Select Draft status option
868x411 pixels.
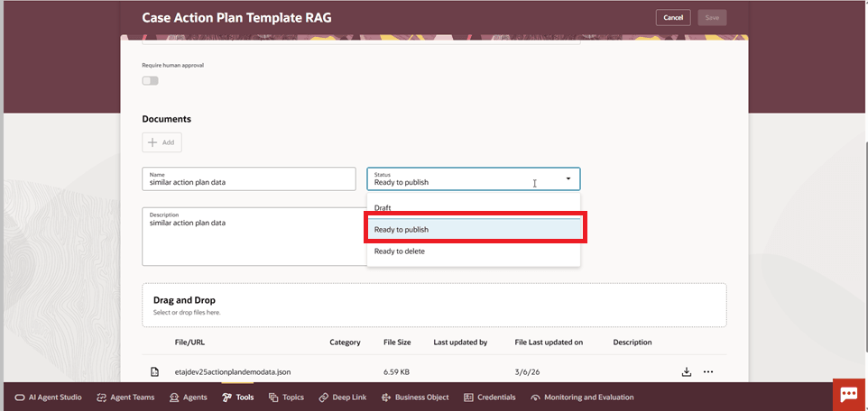pos(474,208)
